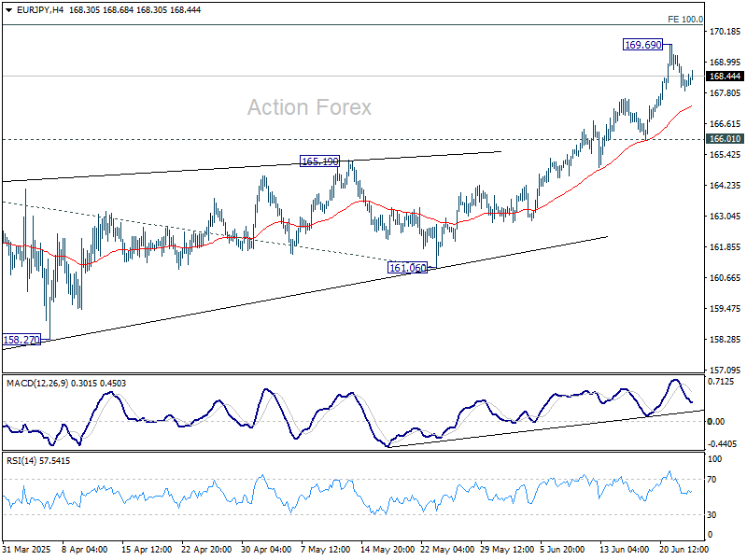The image size is (747, 560).
Task: Click the RSI 30 oversold level label
Action: click(x=712, y=515)
